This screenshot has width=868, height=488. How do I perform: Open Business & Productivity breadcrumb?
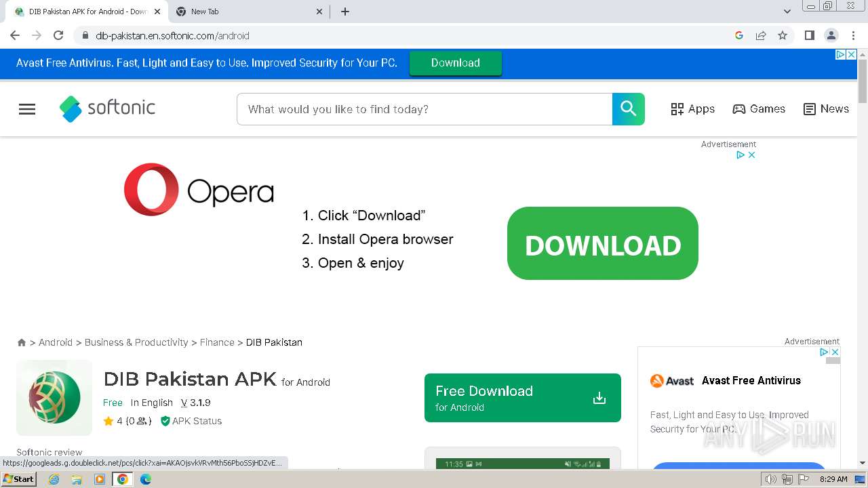[136, 343]
